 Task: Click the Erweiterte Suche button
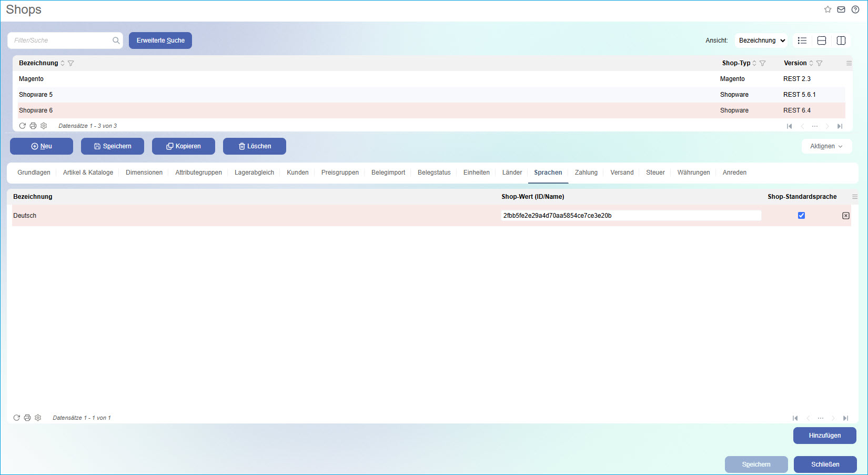pyautogui.click(x=160, y=41)
